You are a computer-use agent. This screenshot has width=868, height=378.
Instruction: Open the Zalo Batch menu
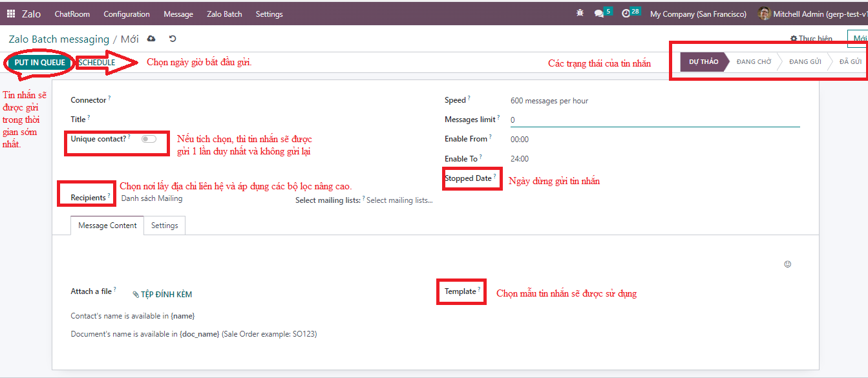224,14
